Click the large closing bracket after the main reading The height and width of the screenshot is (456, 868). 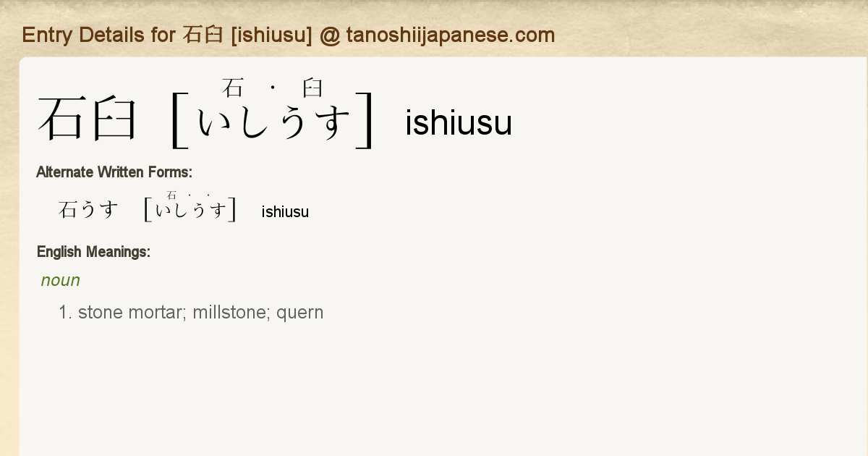367,120
